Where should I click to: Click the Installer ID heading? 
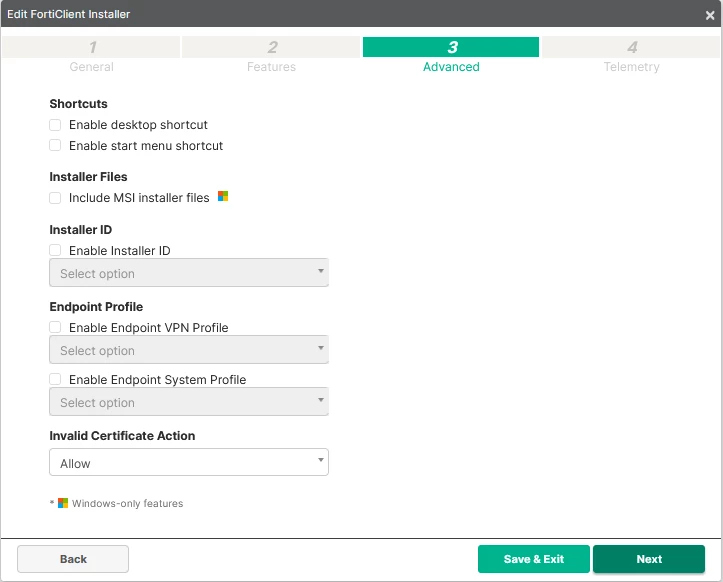pyautogui.click(x=81, y=230)
